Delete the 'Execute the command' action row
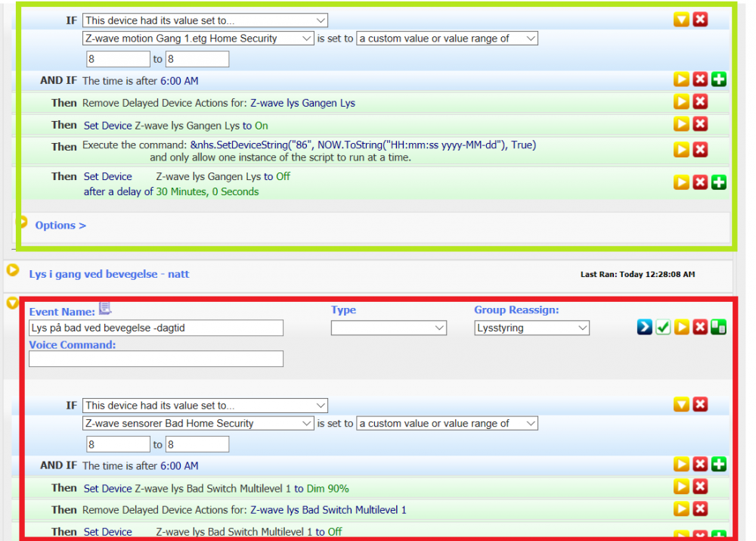Screen dimensions: 756x541 click(700, 149)
